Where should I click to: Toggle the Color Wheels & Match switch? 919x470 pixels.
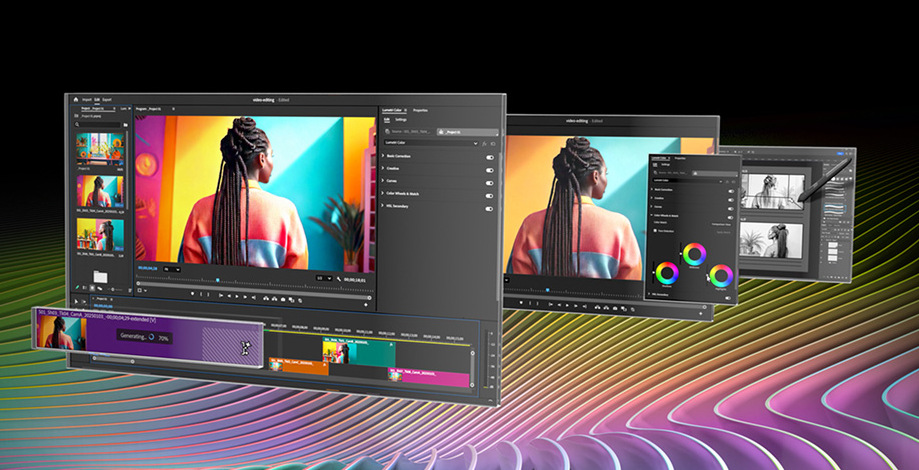tap(489, 196)
